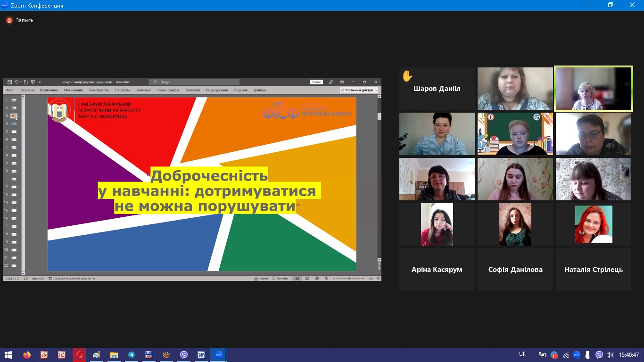Toggle the Примітки comments pane
The image size is (644, 362).
(281, 279)
